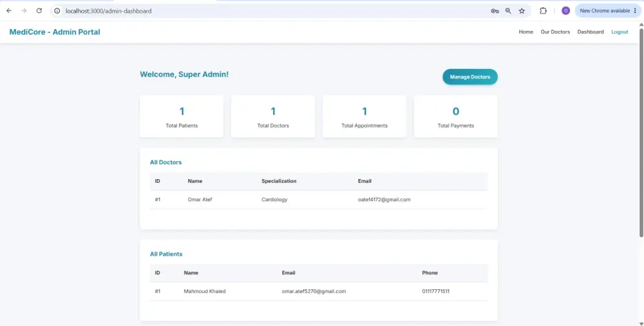
Task: Open the saved passwords key icon
Action: (x=495, y=11)
